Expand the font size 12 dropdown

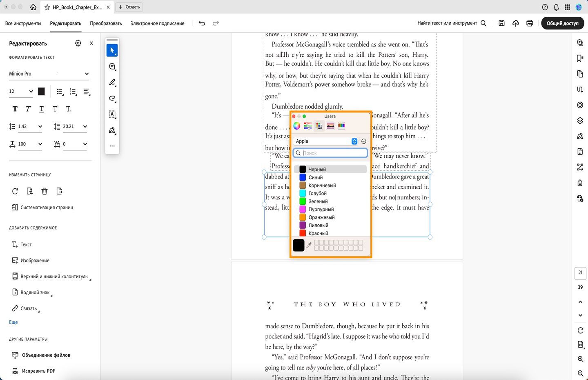(x=21, y=92)
